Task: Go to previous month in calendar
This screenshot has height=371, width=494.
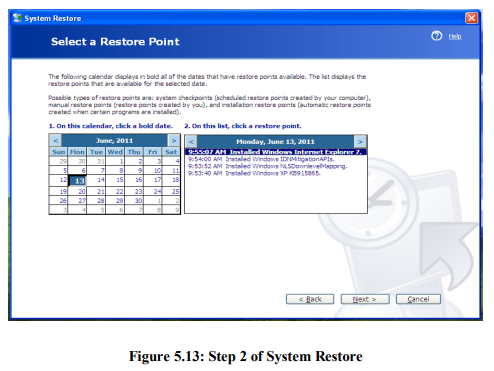Action: pyautogui.click(x=56, y=140)
